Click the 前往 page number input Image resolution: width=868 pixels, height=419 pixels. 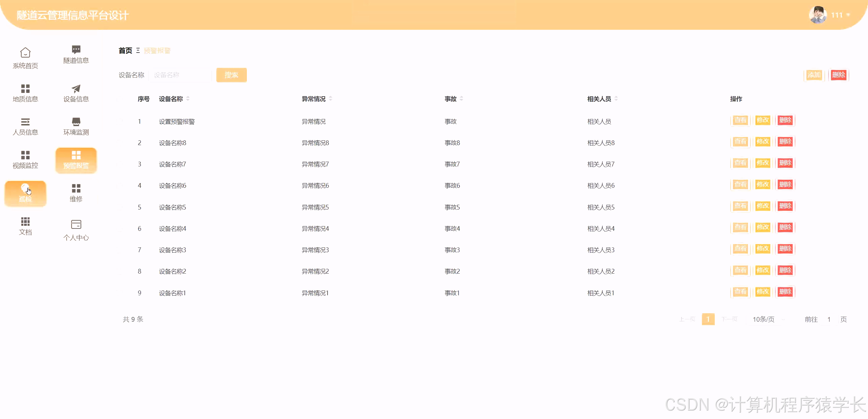(829, 319)
